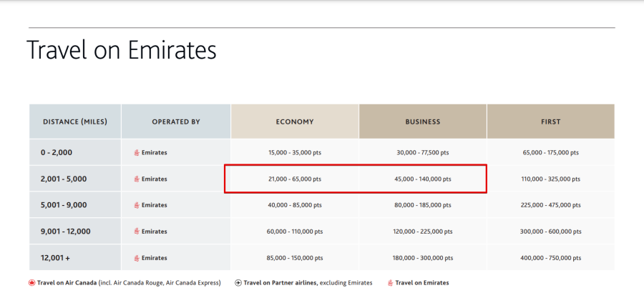Select the '0 - 2,000' distance cell
The height and width of the screenshot is (308, 644).
tap(75, 152)
